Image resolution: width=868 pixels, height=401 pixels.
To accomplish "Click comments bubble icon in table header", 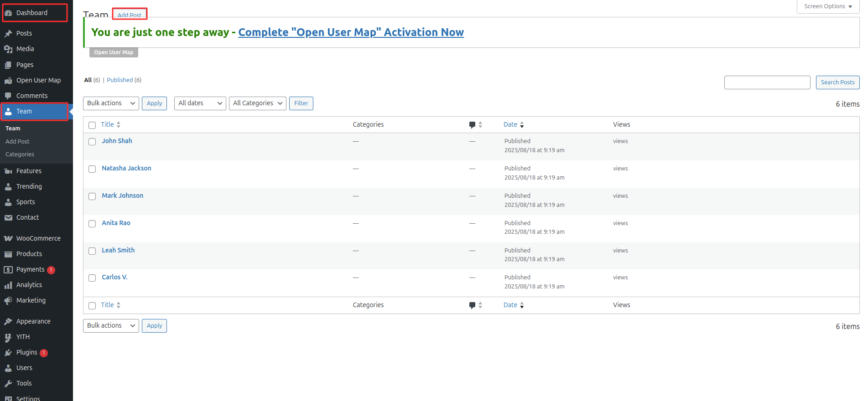I will (472, 125).
